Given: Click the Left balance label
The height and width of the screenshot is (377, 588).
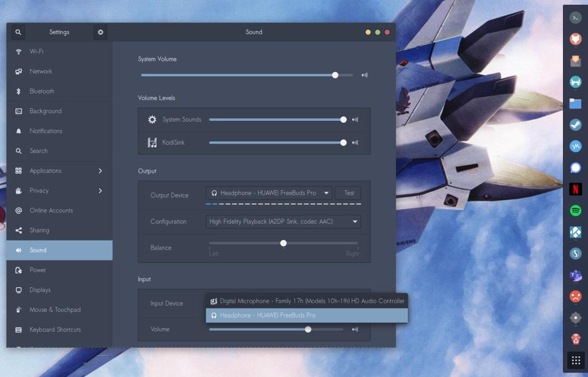Looking at the screenshot, I should click(x=214, y=254).
